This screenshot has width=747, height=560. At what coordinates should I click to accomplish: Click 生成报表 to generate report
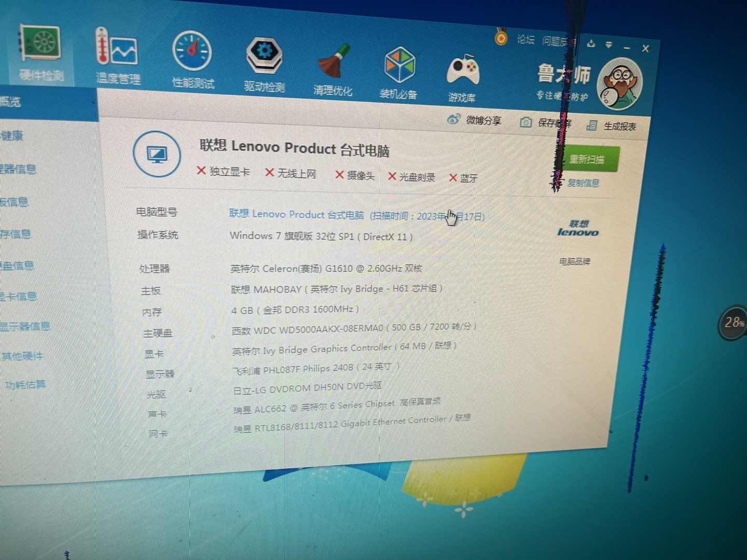coord(611,125)
